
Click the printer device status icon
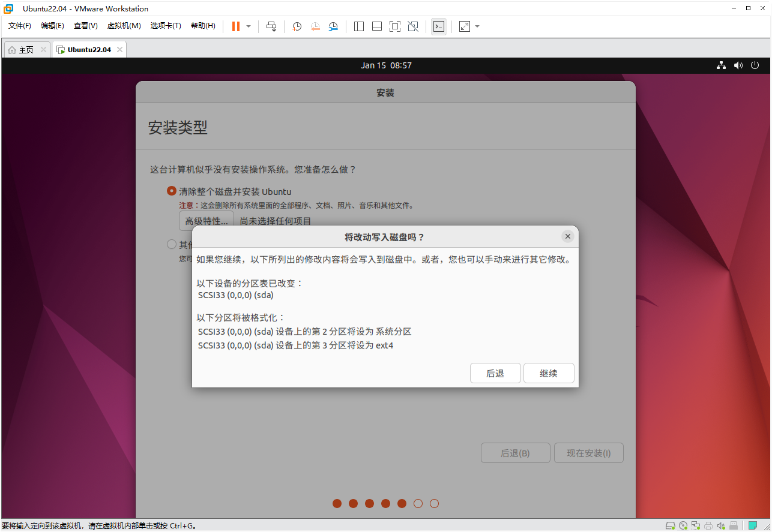708,526
